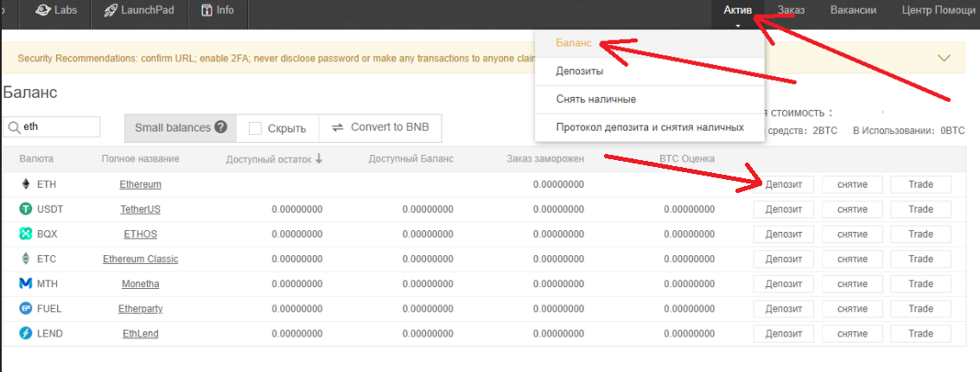The image size is (980, 372).
Task: Open the Ethereum Classic name link
Action: [x=140, y=259]
